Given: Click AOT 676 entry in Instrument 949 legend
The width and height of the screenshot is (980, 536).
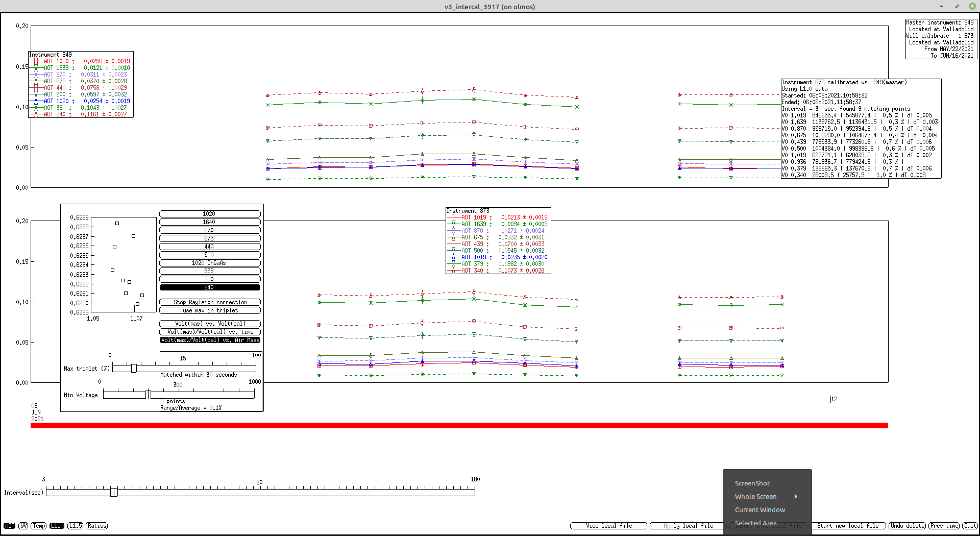Looking at the screenshot, I should [80, 81].
